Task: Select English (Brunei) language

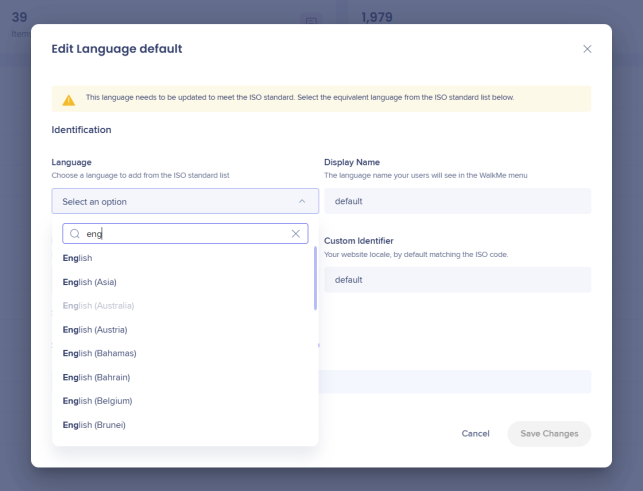Action: [94, 425]
